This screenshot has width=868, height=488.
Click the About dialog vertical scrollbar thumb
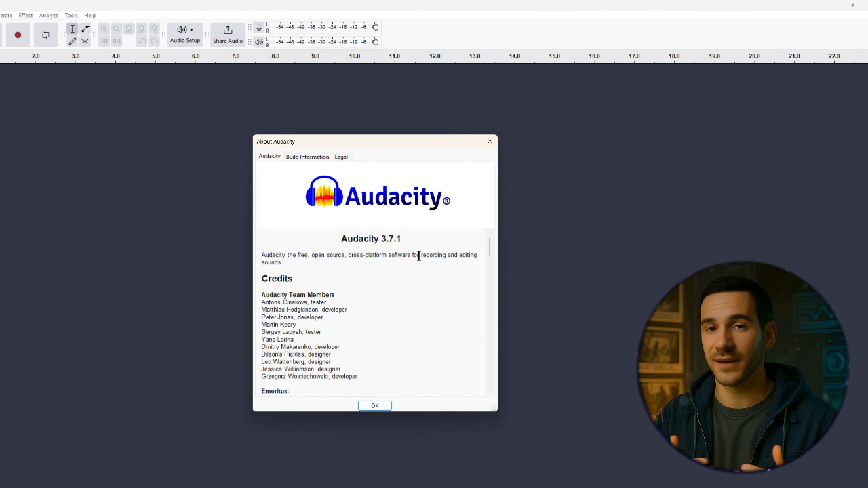click(x=490, y=245)
